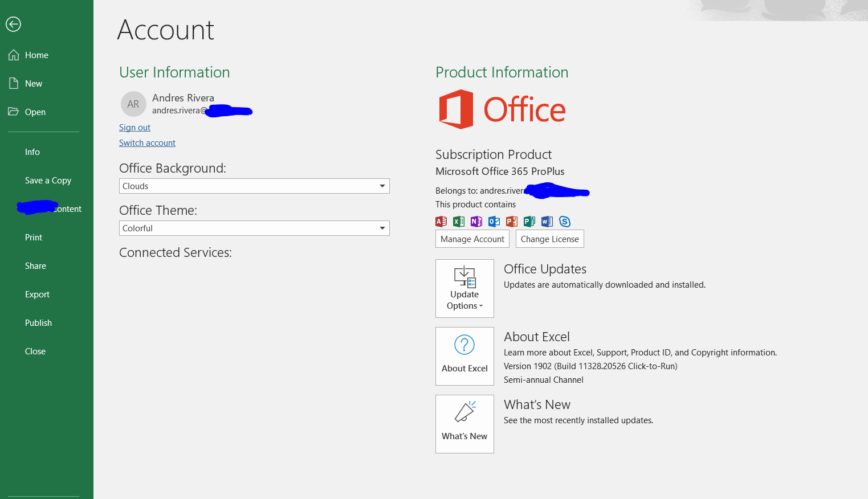Choose Save a Copy in sidebar
This screenshot has width=868, height=499.
[x=48, y=181]
